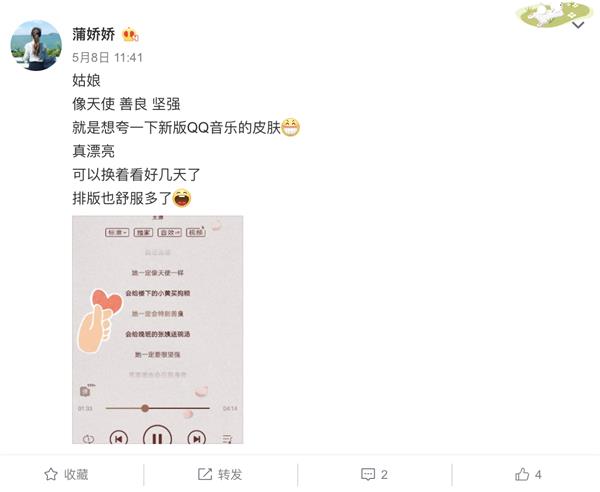Viewport: 600px width, 492px height.
Task: Pause the song with the pause button
Action: click(x=157, y=436)
